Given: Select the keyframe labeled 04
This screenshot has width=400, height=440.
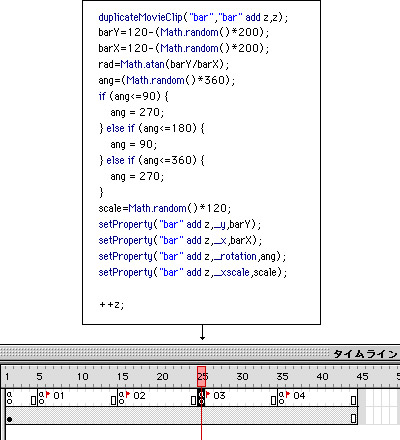Looking at the screenshot, I should coord(281,398).
